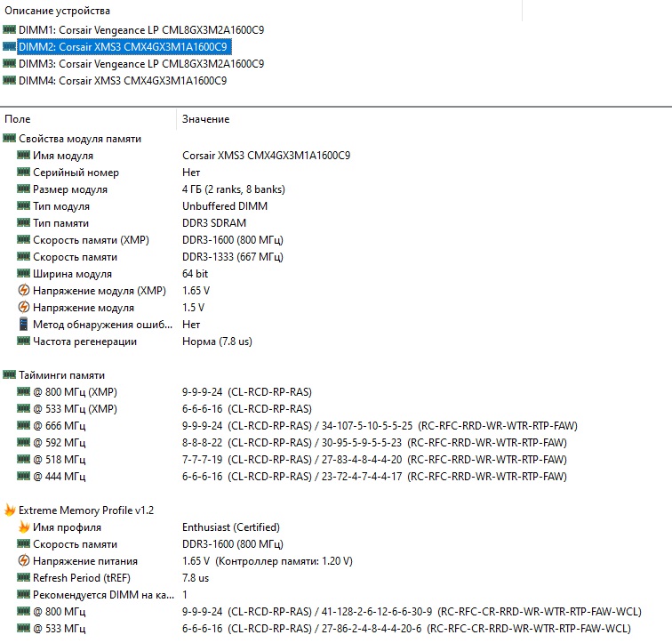Click the icon beside 'Рекомендуется DIMM на ка...'
Viewport: 672px width, 643px height.
[x=24, y=594]
